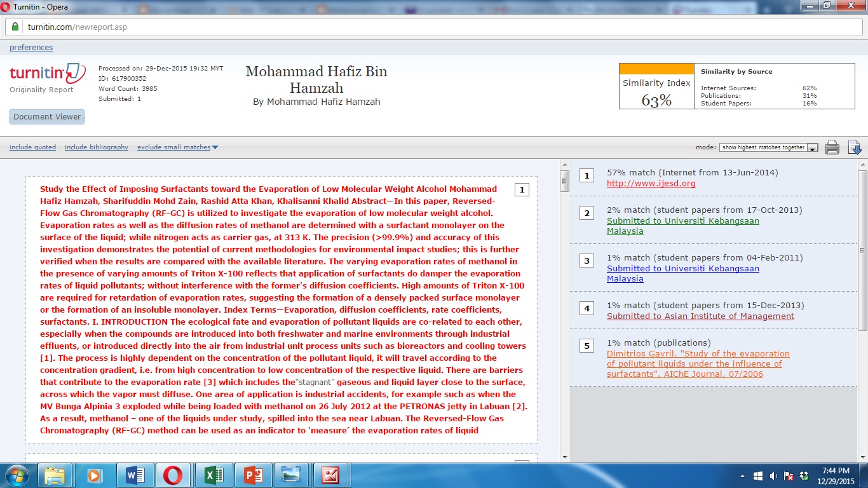Viewport: 868px width, 488px height.
Task: Open Windows Media Player from the taskbar
Action: 94,475
